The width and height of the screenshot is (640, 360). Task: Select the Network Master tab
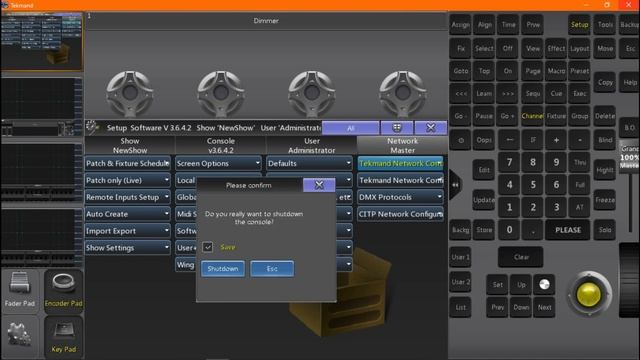pos(402,145)
